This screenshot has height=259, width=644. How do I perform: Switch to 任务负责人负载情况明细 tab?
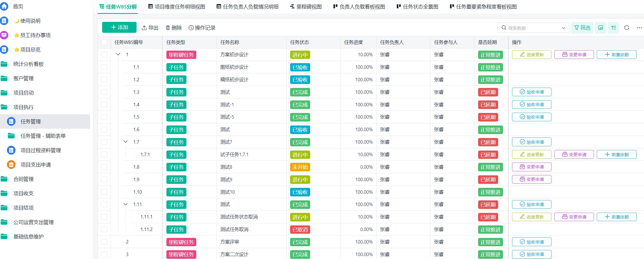coord(247,7)
